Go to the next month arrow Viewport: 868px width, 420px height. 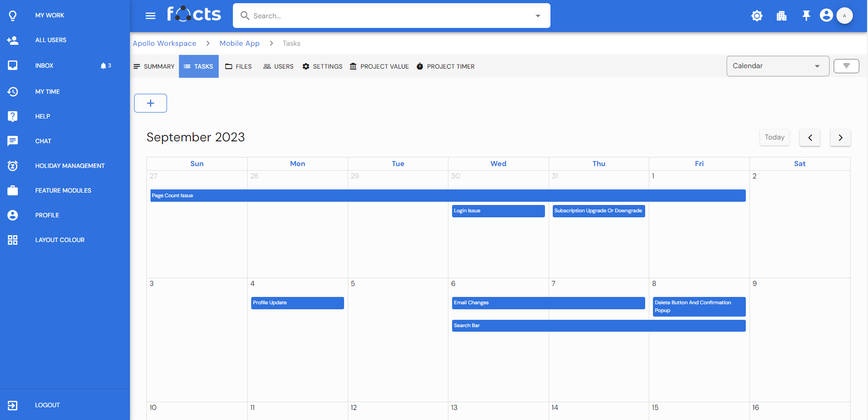[x=840, y=138]
